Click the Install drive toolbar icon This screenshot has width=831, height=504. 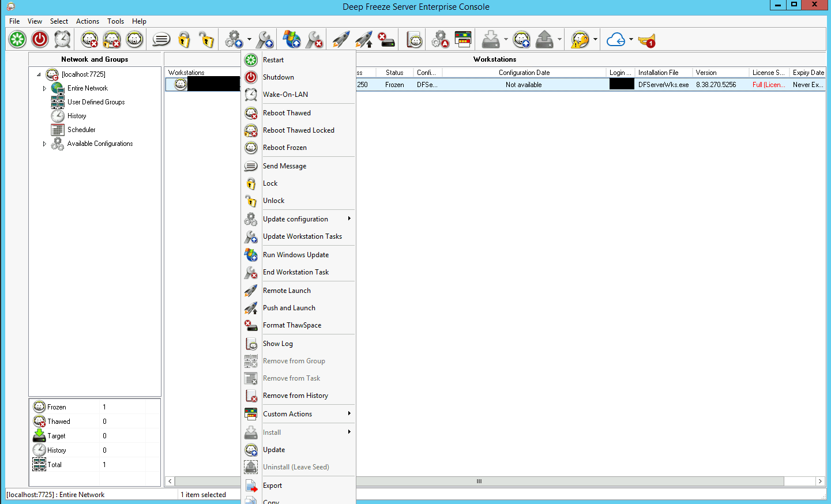491,39
